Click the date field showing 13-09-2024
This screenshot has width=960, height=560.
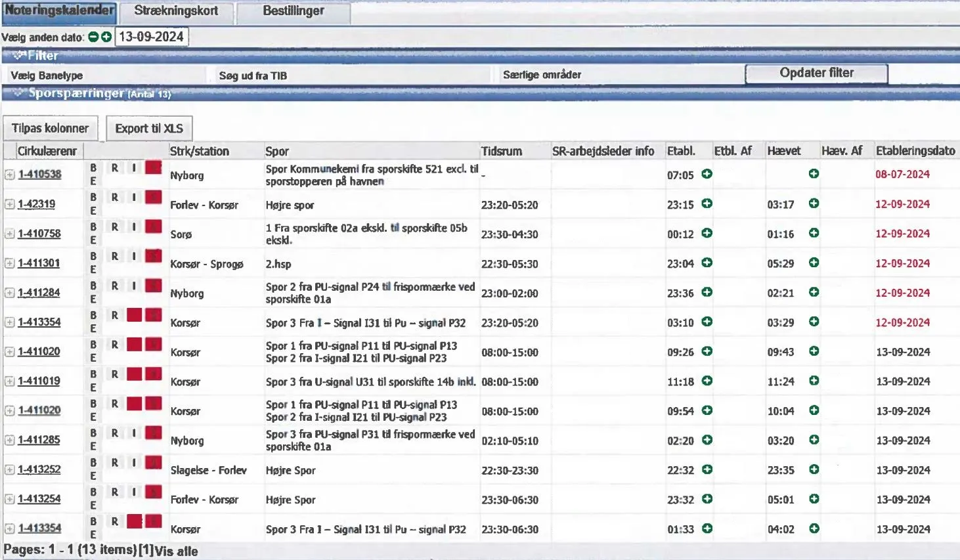click(x=151, y=37)
